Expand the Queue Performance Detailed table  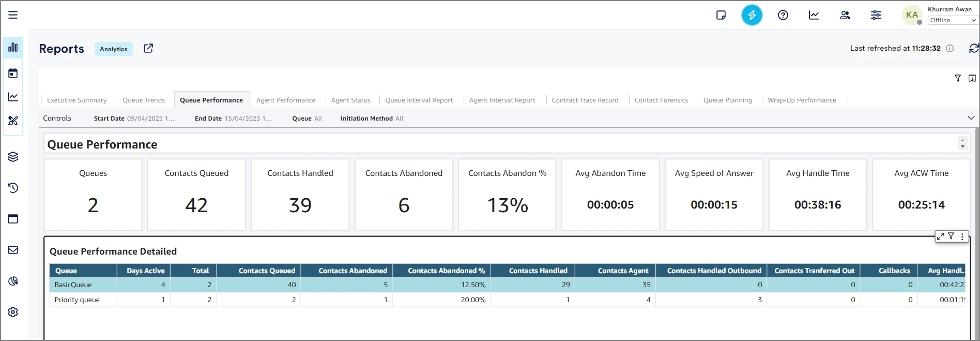(x=940, y=236)
